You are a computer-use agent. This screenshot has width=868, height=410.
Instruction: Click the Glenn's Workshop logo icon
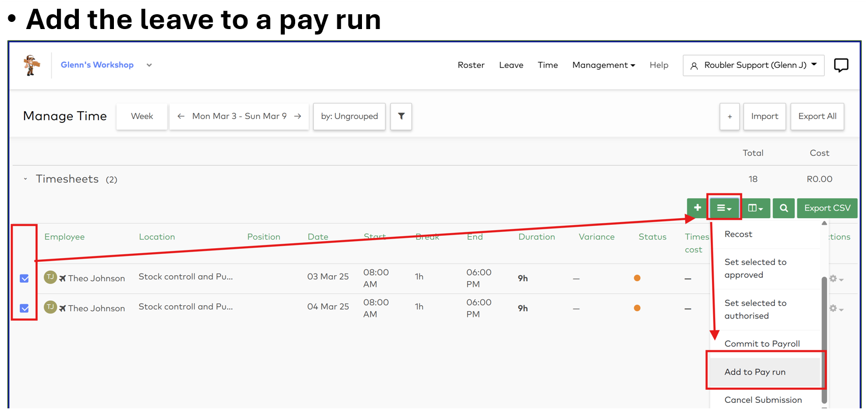click(x=32, y=65)
